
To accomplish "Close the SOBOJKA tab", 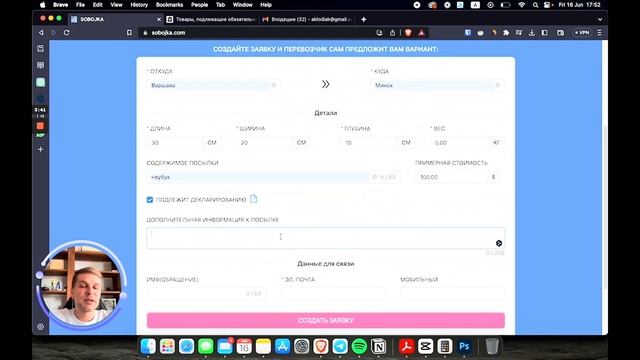I will click(x=159, y=19).
